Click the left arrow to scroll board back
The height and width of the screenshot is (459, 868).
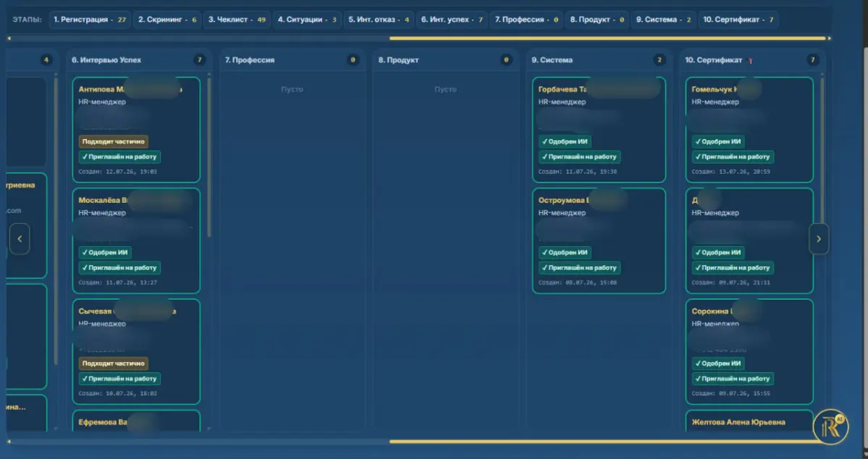coord(20,239)
